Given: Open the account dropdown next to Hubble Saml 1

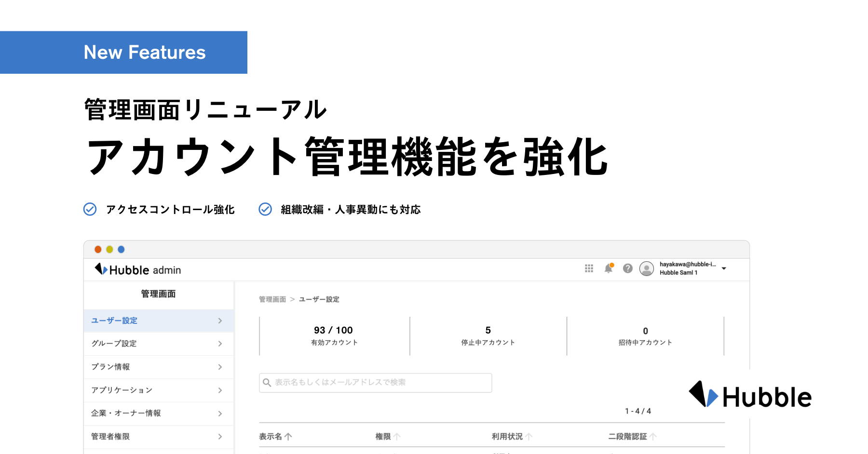Looking at the screenshot, I should pos(724,268).
